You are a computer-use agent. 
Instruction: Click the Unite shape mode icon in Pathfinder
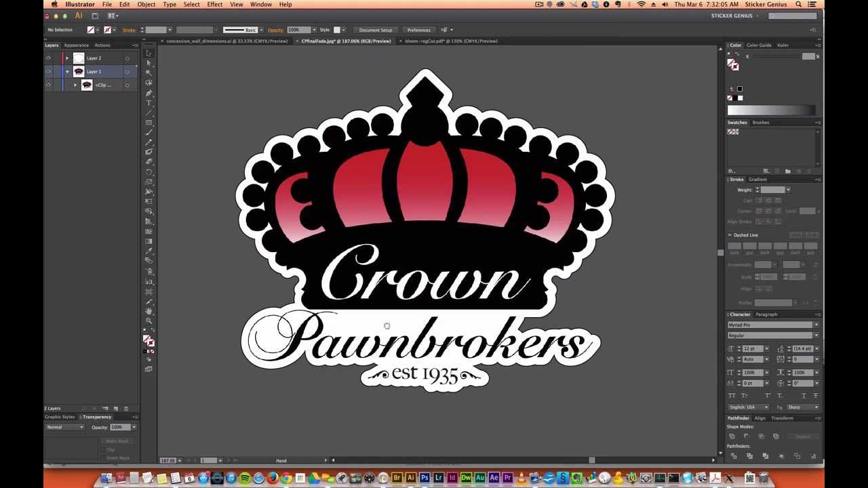pyautogui.click(x=732, y=436)
